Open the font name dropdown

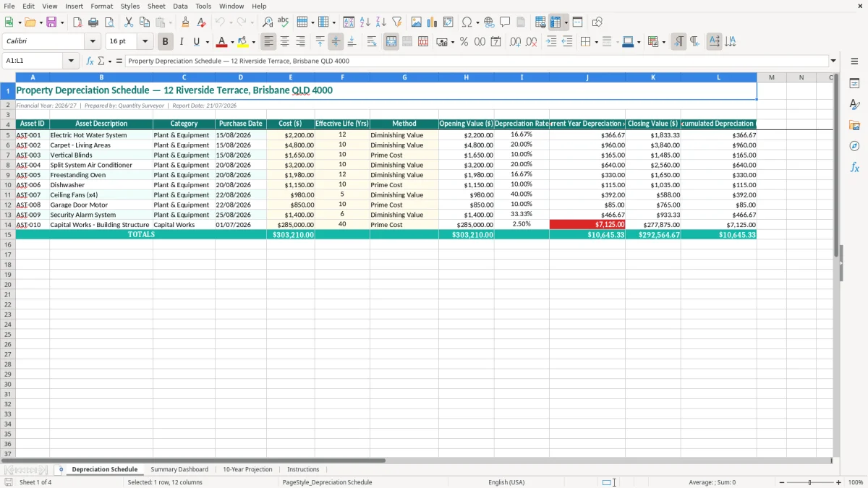click(x=93, y=42)
